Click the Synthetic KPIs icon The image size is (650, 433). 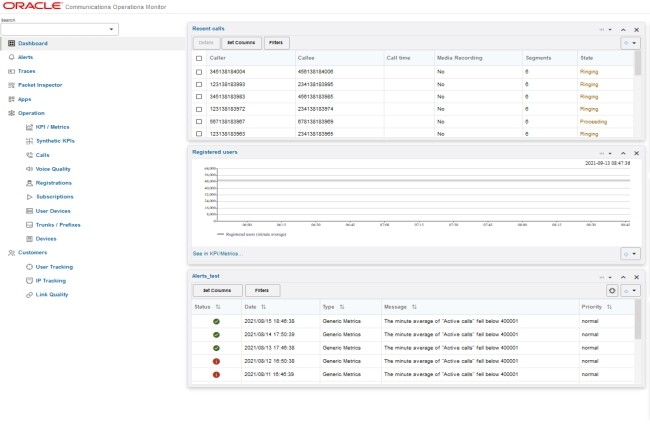pyautogui.click(x=29, y=141)
